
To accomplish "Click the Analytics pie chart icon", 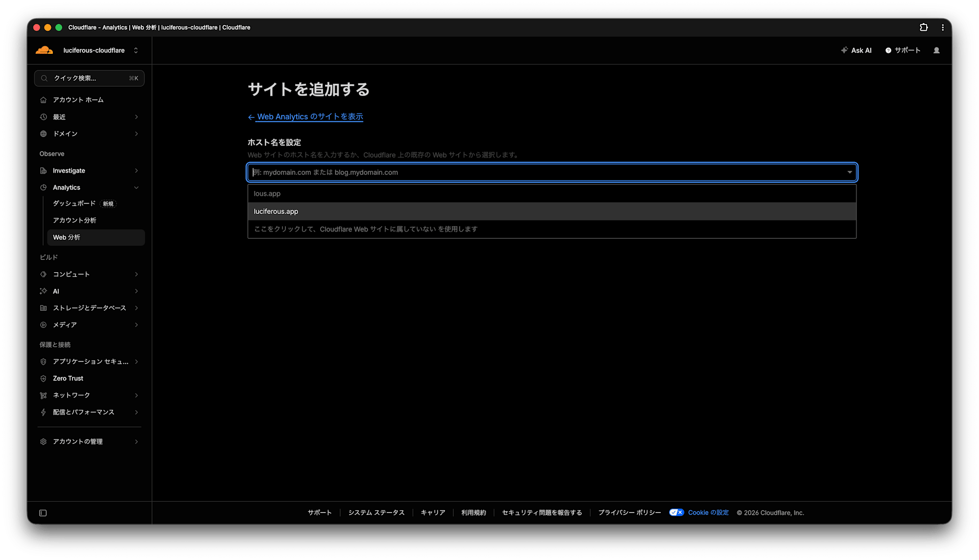I will [x=44, y=187].
